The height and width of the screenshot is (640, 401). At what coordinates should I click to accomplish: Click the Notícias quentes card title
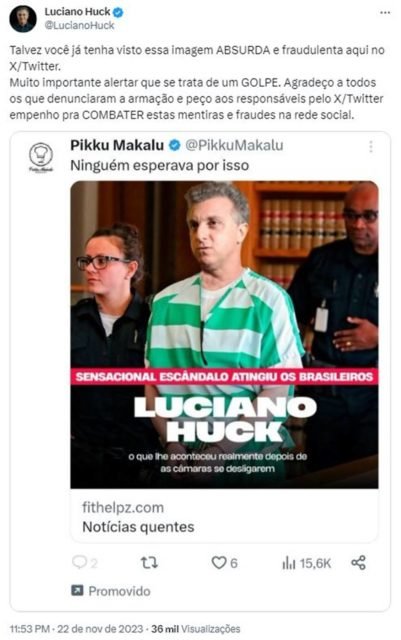click(138, 527)
